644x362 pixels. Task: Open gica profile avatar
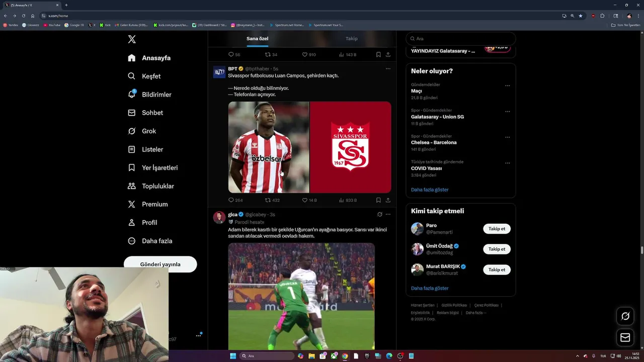[219, 217]
